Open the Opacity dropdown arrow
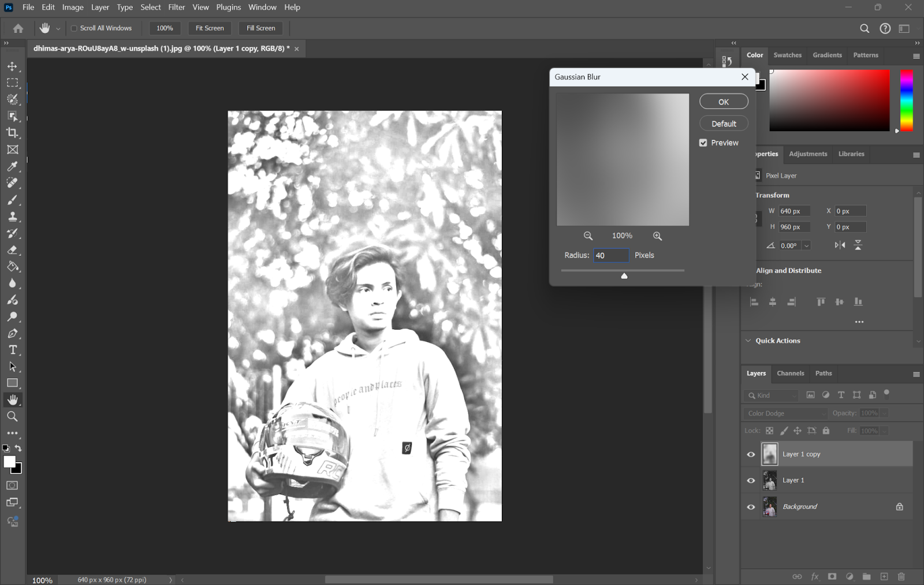The width and height of the screenshot is (924, 585). pyautogui.click(x=884, y=413)
